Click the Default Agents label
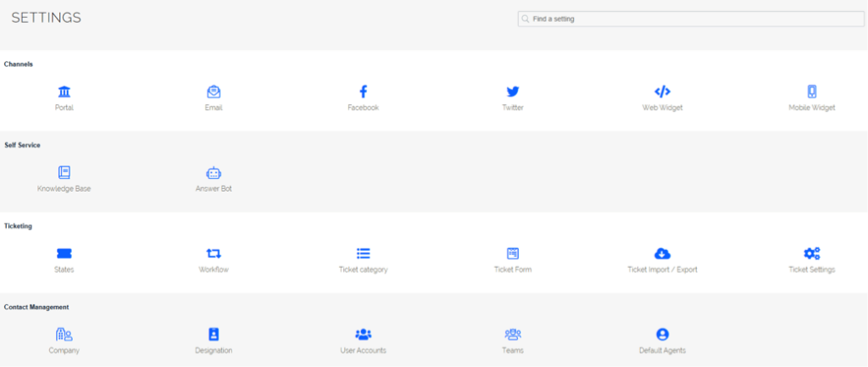This screenshot has height=367, width=868. (662, 350)
